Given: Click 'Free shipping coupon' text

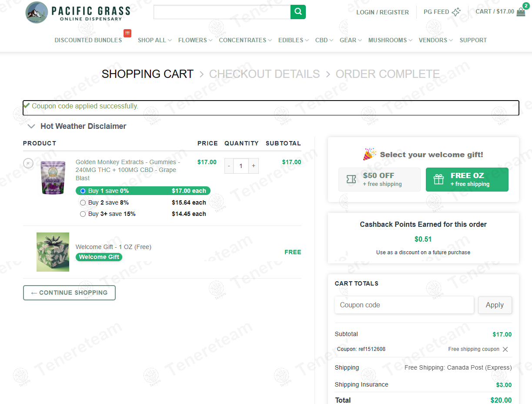Looking at the screenshot, I should point(474,349).
